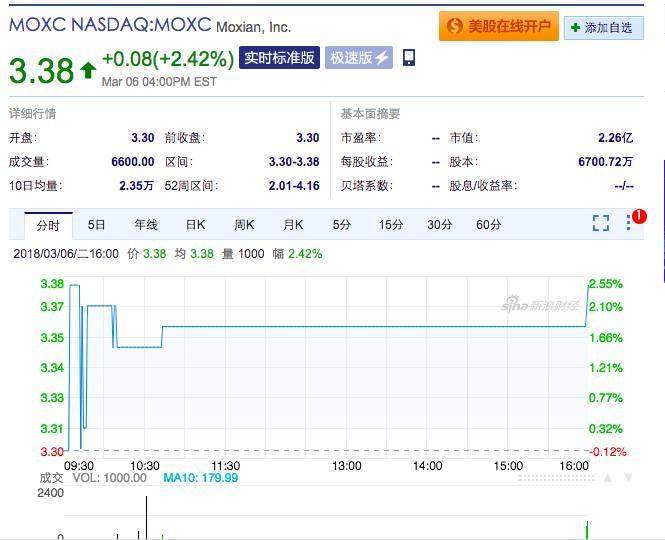Open the three-dot more options menu
Screen dimensions: 665x540
629,223
